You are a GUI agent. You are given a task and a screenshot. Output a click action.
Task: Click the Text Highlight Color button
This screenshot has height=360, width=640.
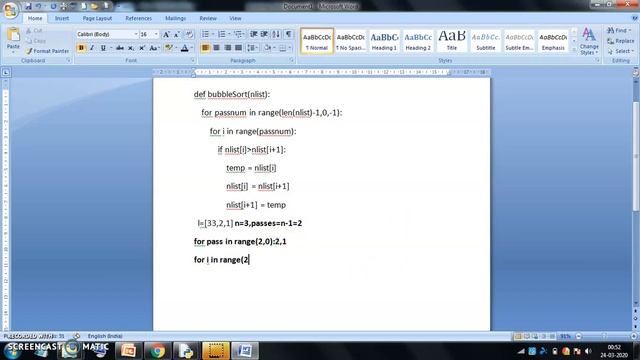pyautogui.click(x=168, y=48)
